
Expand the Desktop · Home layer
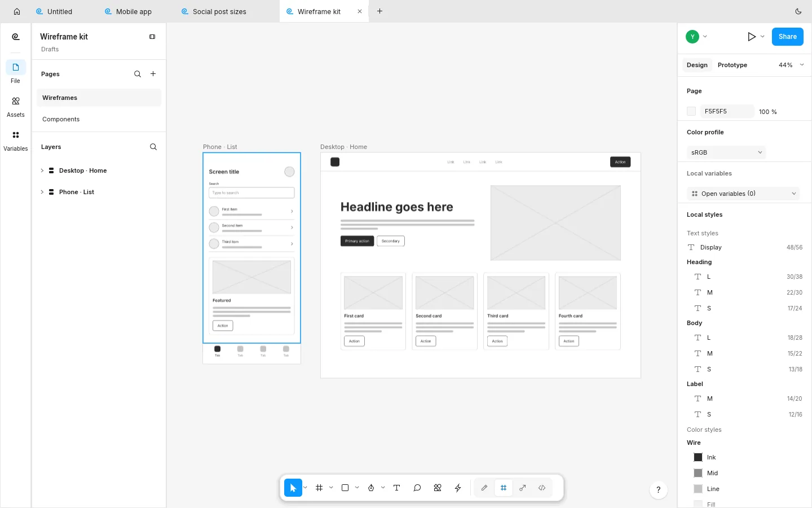[42, 170]
